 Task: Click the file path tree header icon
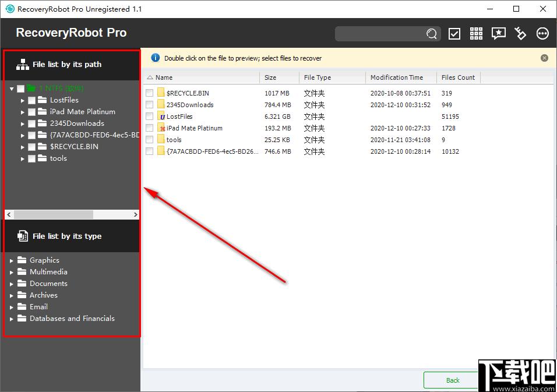pyautogui.click(x=22, y=65)
